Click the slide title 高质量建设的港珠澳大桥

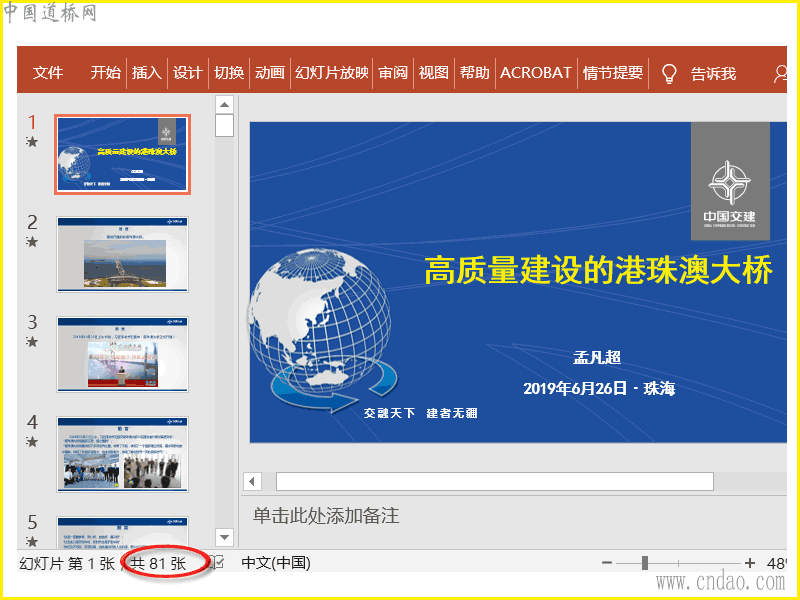point(598,270)
